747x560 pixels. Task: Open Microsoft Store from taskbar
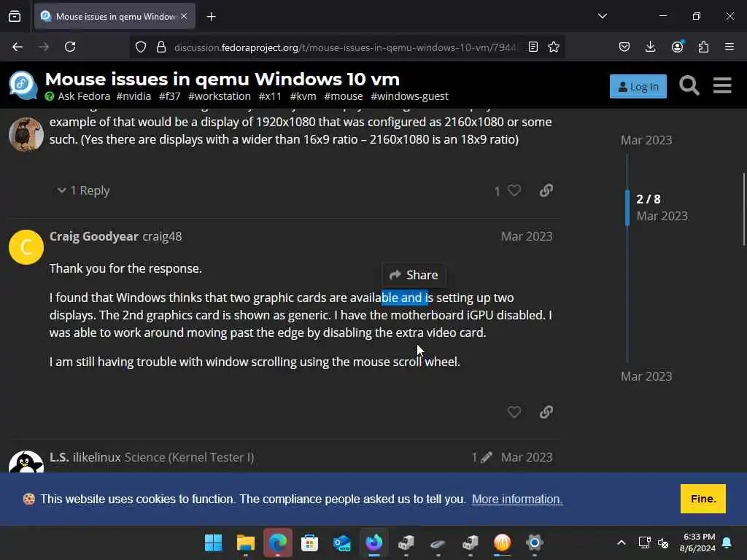click(x=309, y=542)
